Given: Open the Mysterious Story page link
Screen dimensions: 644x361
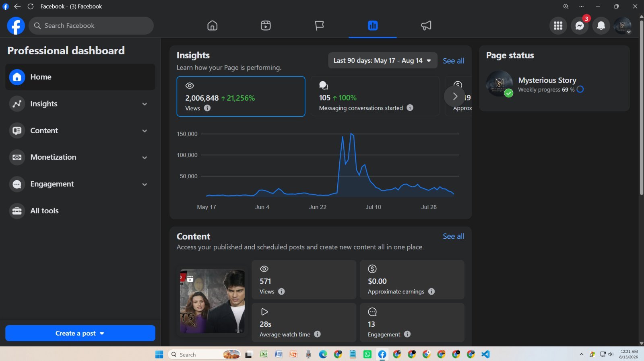Looking at the screenshot, I should point(547,80).
